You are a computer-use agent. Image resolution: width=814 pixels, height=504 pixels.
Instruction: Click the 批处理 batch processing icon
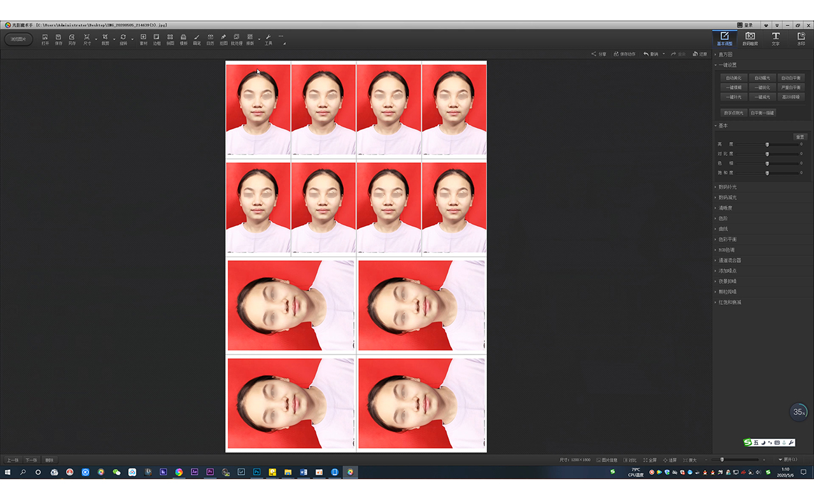(236, 39)
